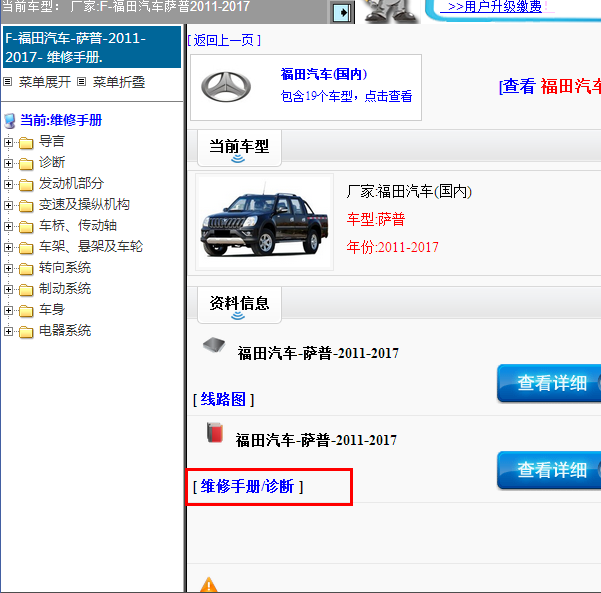Click the 菜单展开 list icon
The height and width of the screenshot is (593, 601).
8,82
